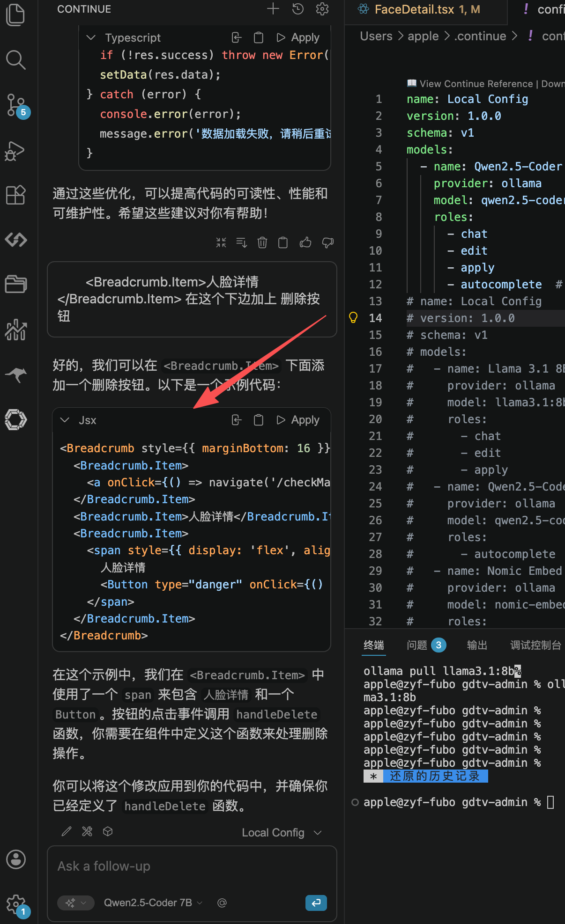Click the lightbulb on line 14
Image resolution: width=565 pixels, height=924 pixels.
[353, 318]
